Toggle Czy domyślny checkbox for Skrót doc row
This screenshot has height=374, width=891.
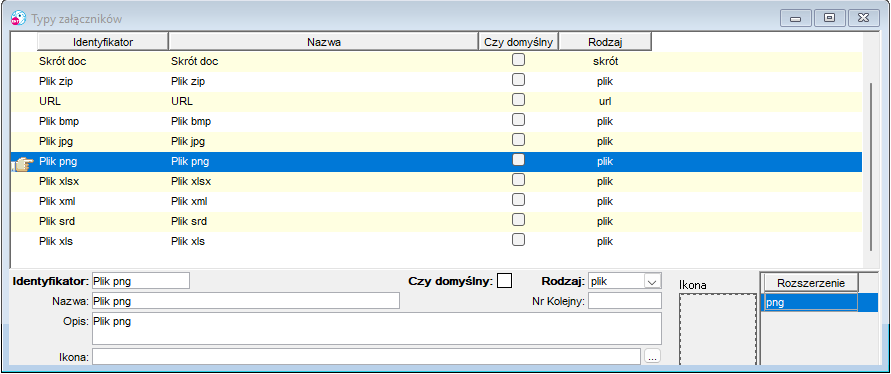point(518,60)
